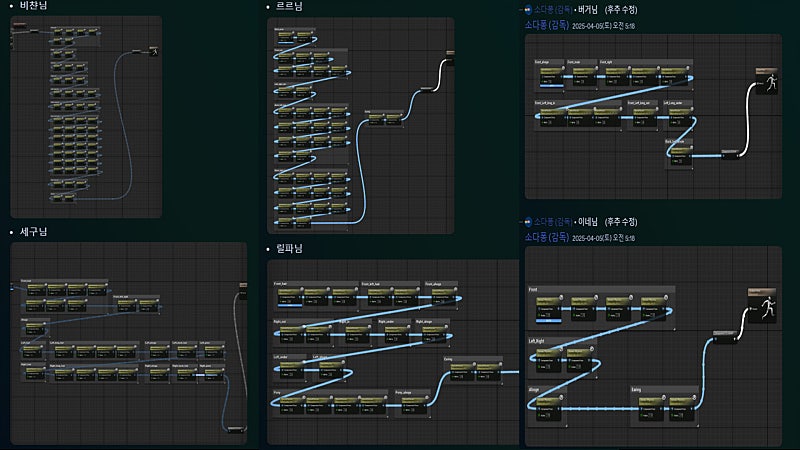
Task: Click the 2025-04-05 timestamp above 이네님 graph
Action: tap(604, 238)
